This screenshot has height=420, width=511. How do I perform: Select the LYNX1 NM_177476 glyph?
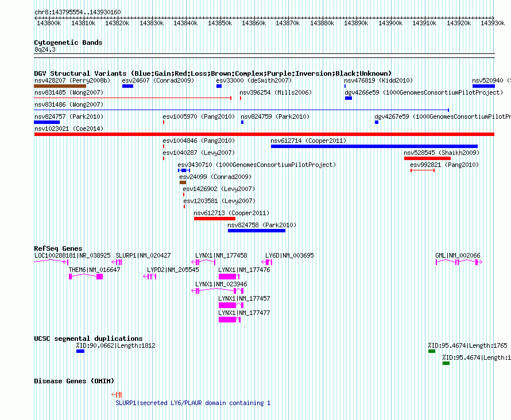click(x=229, y=277)
